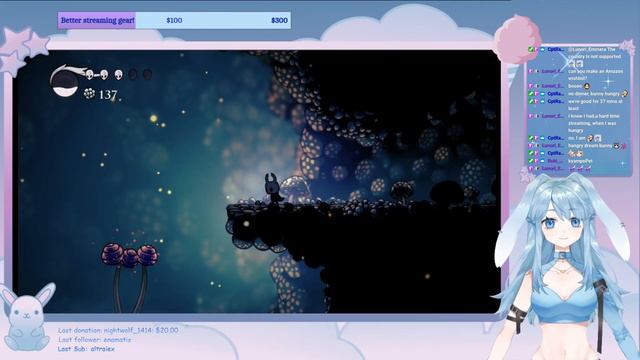Click the Amazon wishlist chat message

coord(578,75)
